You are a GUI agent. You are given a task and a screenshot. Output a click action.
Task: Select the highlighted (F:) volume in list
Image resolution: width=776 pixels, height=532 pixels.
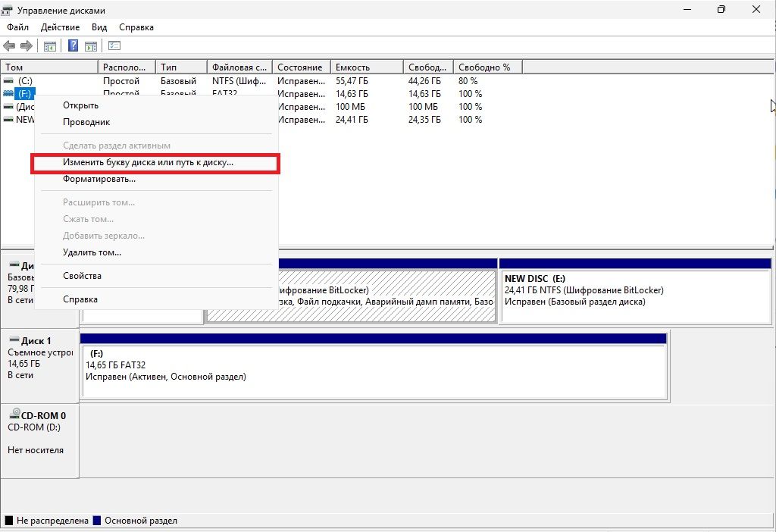click(24, 93)
